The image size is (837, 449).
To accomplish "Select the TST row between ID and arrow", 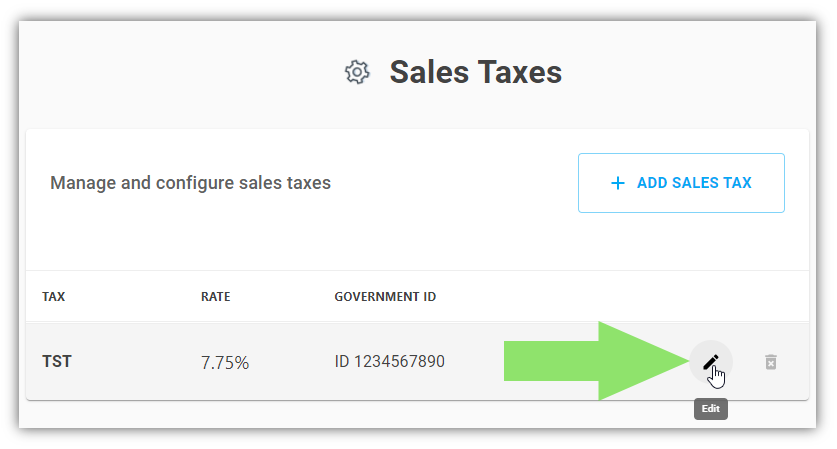I will (x=474, y=361).
